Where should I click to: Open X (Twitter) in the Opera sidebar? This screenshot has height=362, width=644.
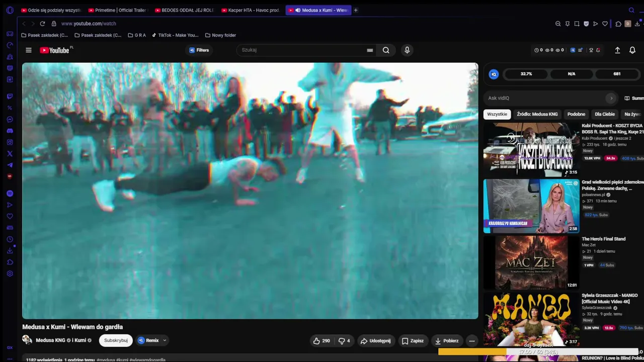[10, 154]
